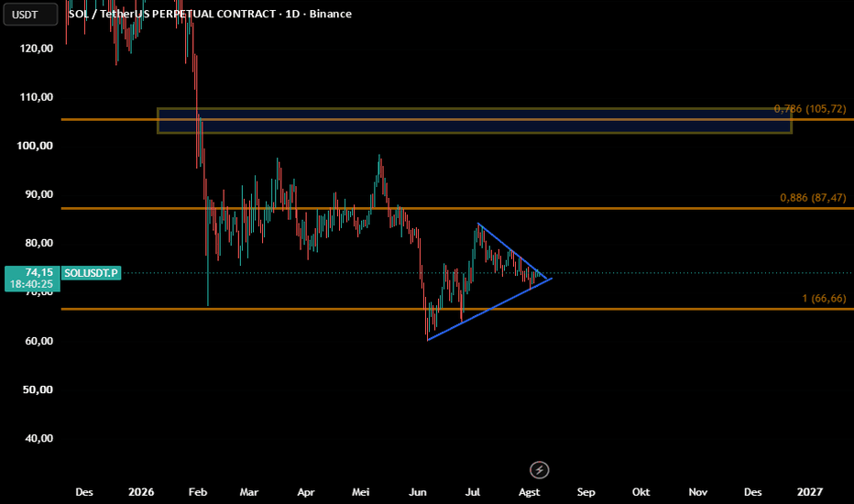This screenshot has height=504, width=854.
Task: Click the 100,00 price axis label
Action: 37,146
